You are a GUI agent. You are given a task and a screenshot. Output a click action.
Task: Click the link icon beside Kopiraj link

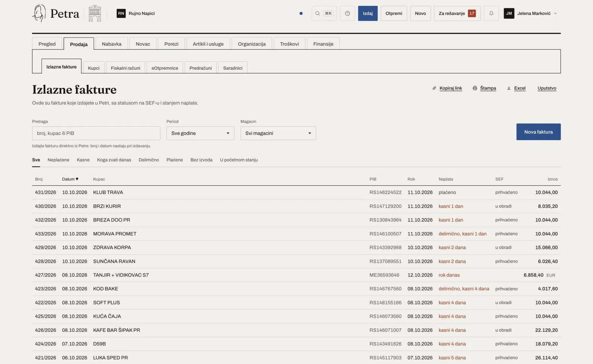pos(434,88)
